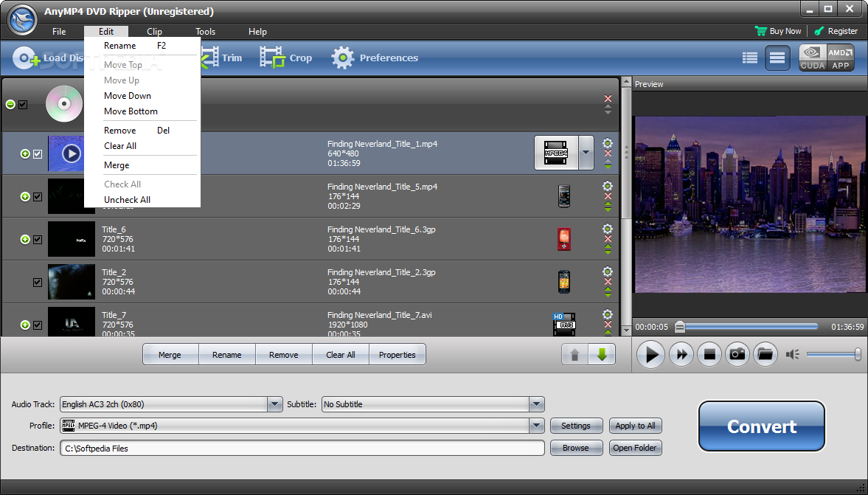This screenshot has width=868, height=495.
Task: Switch to compact list view icon
Action: pyautogui.click(x=777, y=58)
